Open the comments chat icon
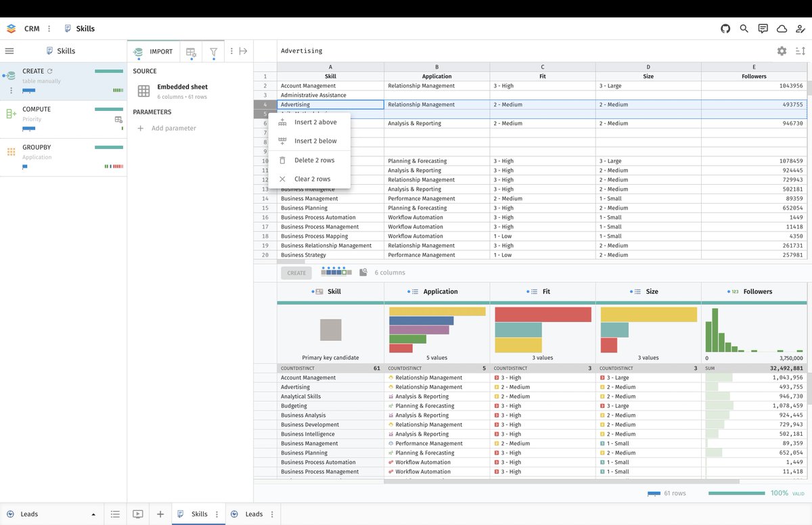This screenshot has width=812, height=525. 763,28
